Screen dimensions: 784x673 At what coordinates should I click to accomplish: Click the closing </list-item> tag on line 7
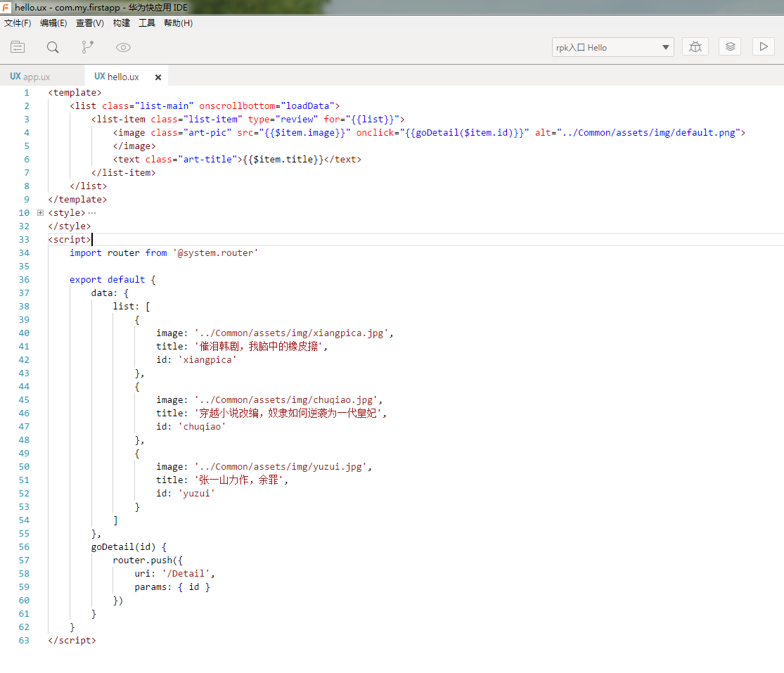[x=124, y=172]
